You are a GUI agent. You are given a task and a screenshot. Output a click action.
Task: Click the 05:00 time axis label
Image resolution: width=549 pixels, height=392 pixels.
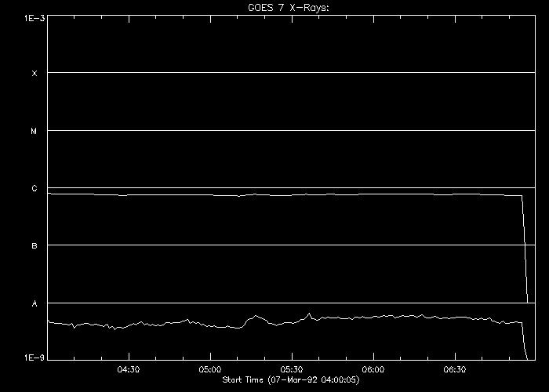(x=210, y=369)
